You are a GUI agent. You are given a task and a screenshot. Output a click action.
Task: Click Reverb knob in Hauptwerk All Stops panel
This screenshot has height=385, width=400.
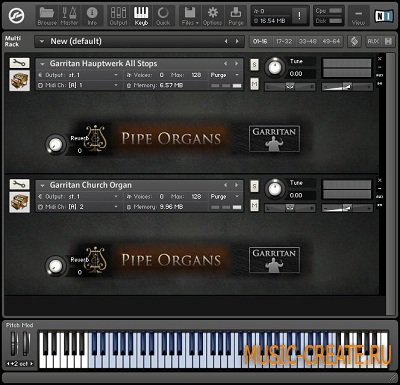pos(56,144)
